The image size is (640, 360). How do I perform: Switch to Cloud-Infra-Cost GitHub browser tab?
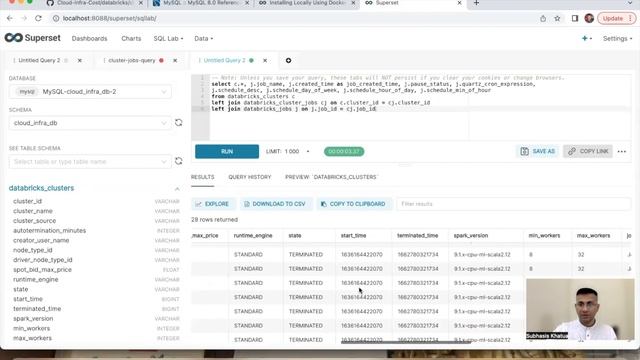point(94,3)
